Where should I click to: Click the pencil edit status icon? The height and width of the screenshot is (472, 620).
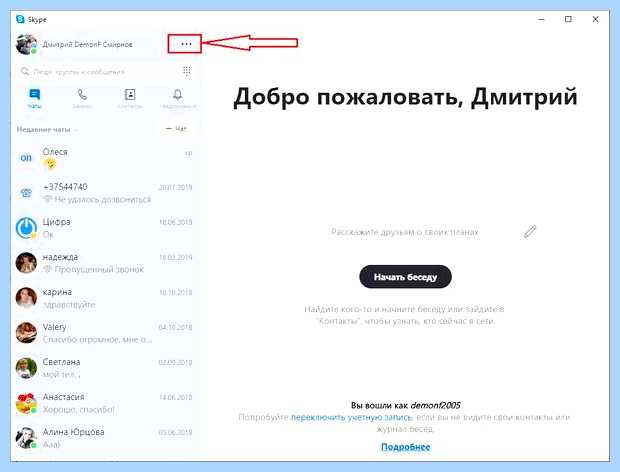click(x=530, y=232)
